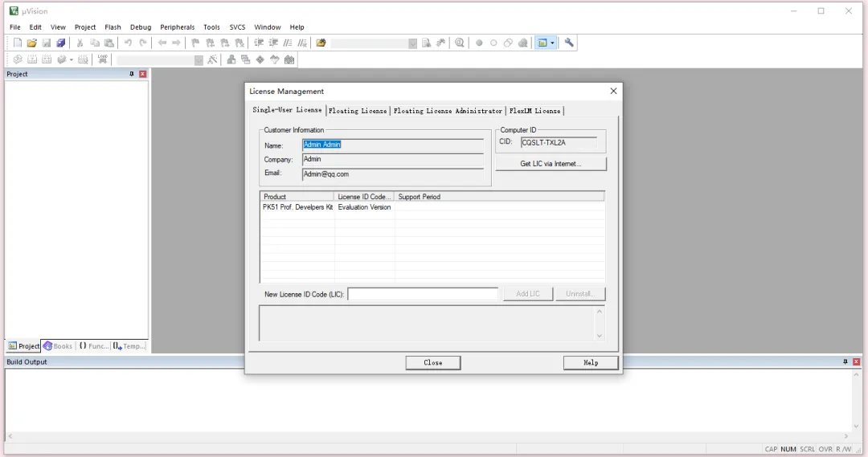Switch to Books tab in Project panel
The width and height of the screenshot is (868, 457).
[x=58, y=346]
